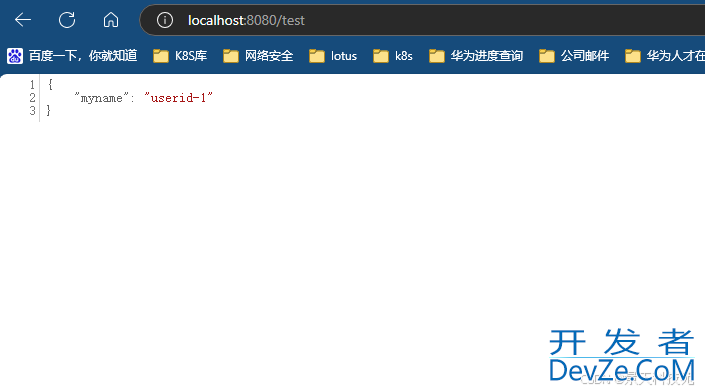The height and width of the screenshot is (392, 705).
Task: Place cursor at the opening brace
Action: [50, 84]
